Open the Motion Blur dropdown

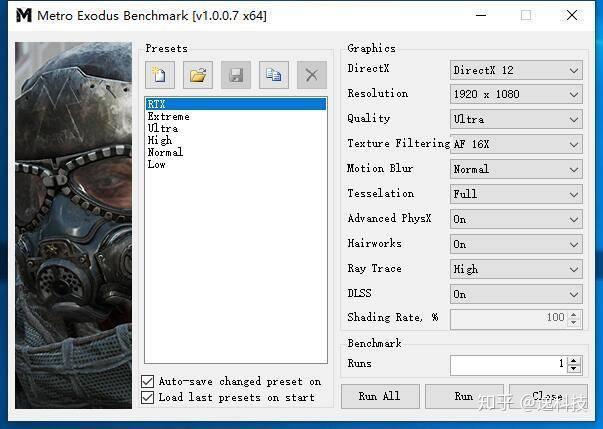[516, 170]
